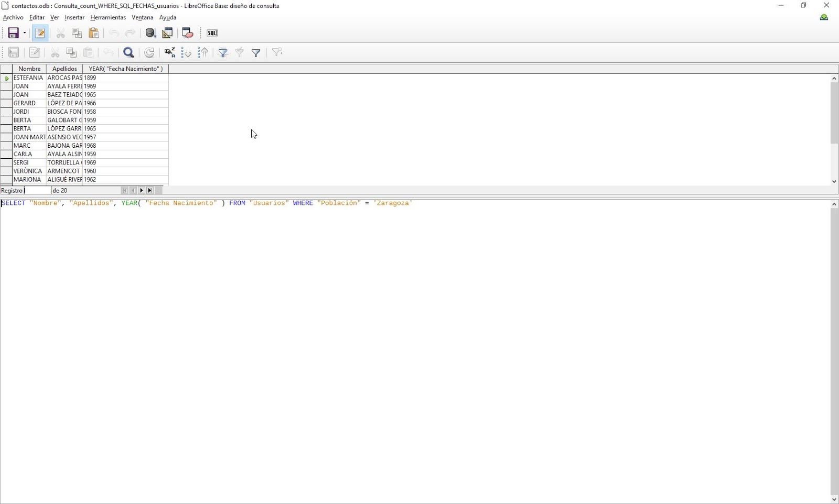The image size is (839, 504).
Task: Open the Herramientas menu
Action: [107, 17]
